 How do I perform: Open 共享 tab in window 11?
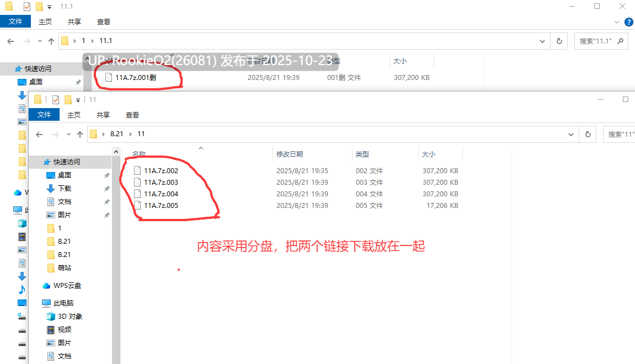pos(103,115)
